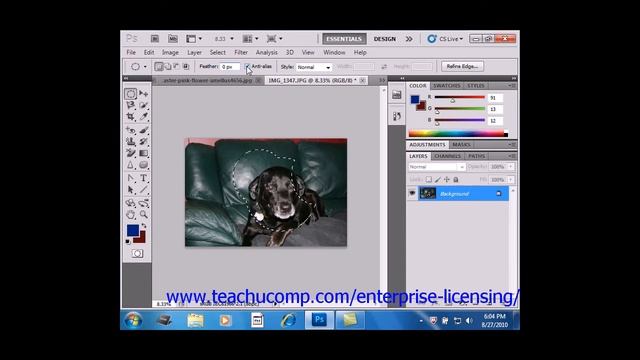The width and height of the screenshot is (640, 360).
Task: Activate the Essentials workspace button
Action: click(x=344, y=39)
